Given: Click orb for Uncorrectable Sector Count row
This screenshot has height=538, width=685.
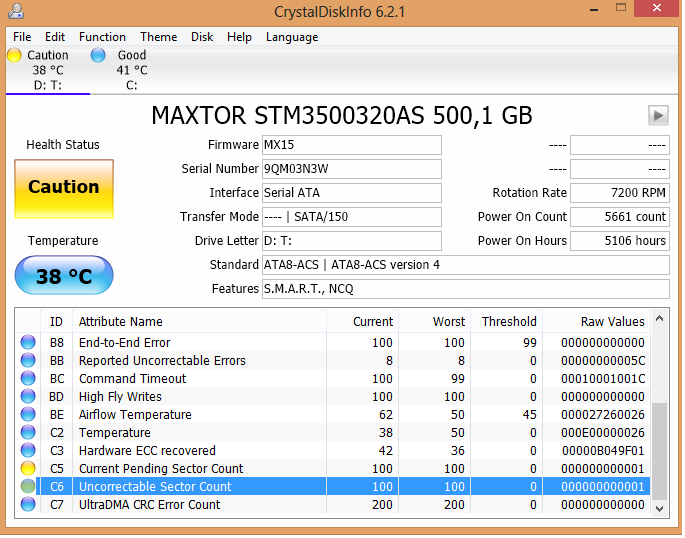Looking at the screenshot, I should 28,486.
